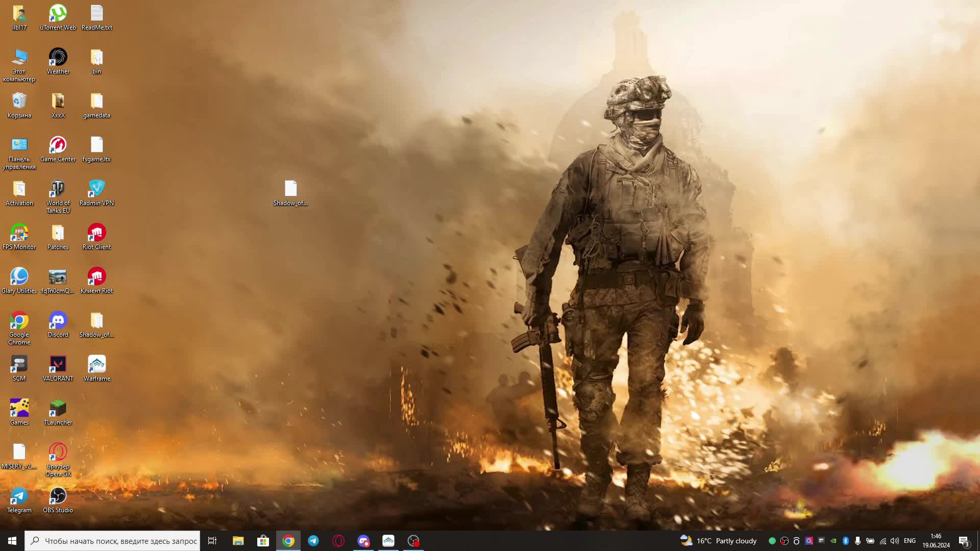Click the Radmin VPN desktop icon
980x551 pixels.
tap(96, 192)
